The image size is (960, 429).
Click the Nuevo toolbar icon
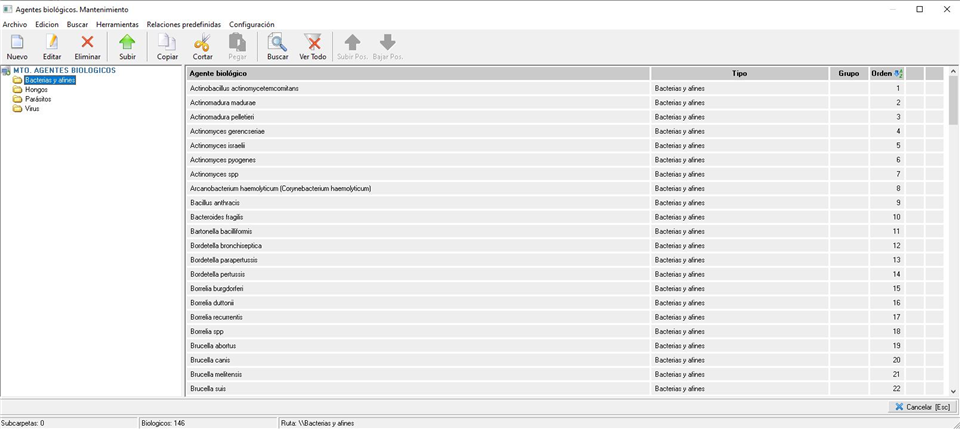(17, 42)
